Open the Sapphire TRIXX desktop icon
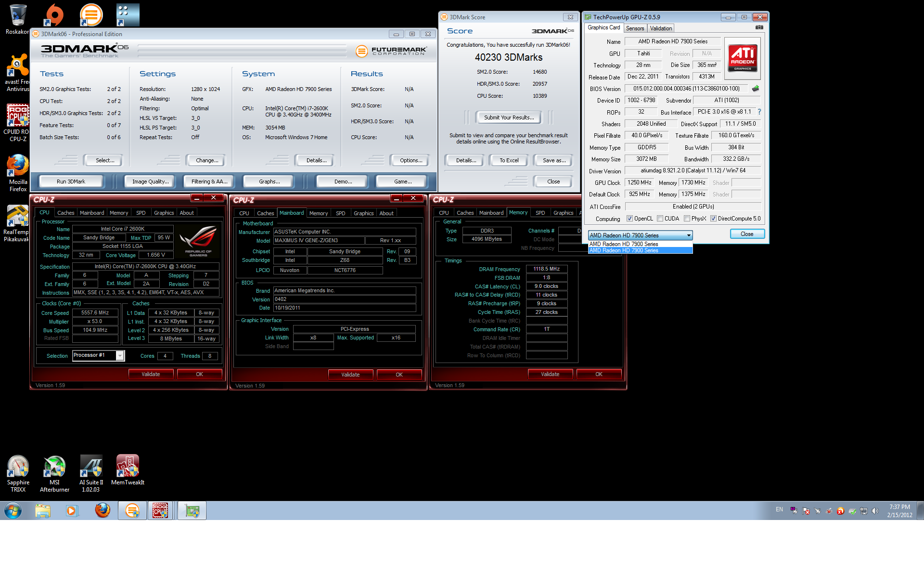The height and width of the screenshot is (585, 924). pos(18,474)
